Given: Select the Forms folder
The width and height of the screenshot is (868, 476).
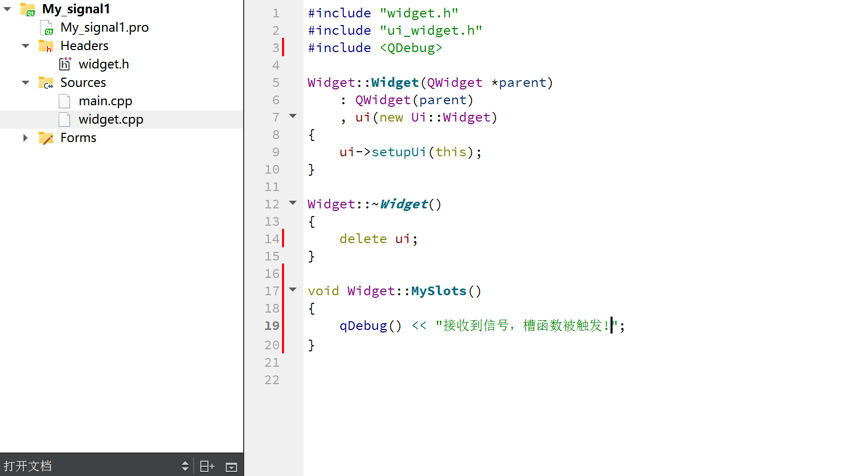Looking at the screenshot, I should coord(78,138).
